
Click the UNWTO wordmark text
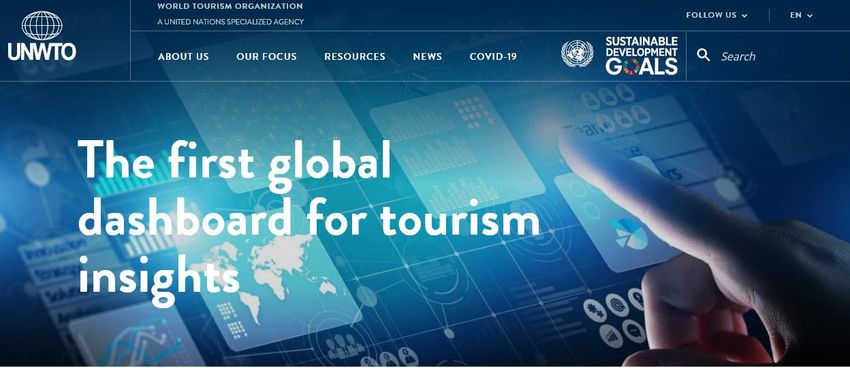coord(42,52)
